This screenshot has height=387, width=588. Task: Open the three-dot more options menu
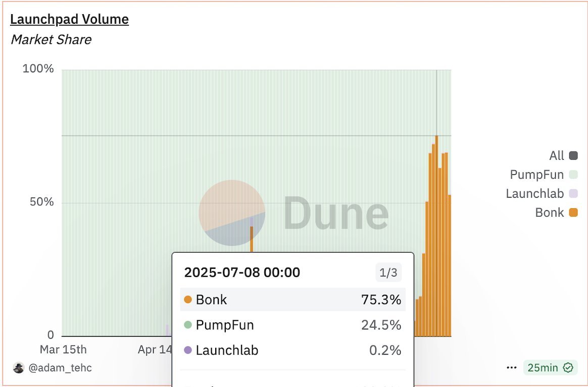[x=512, y=367]
